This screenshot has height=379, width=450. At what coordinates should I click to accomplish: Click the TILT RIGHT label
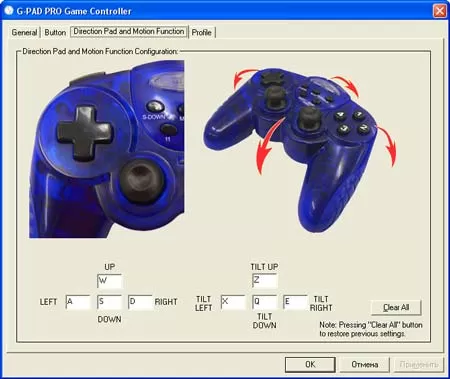tap(321, 303)
